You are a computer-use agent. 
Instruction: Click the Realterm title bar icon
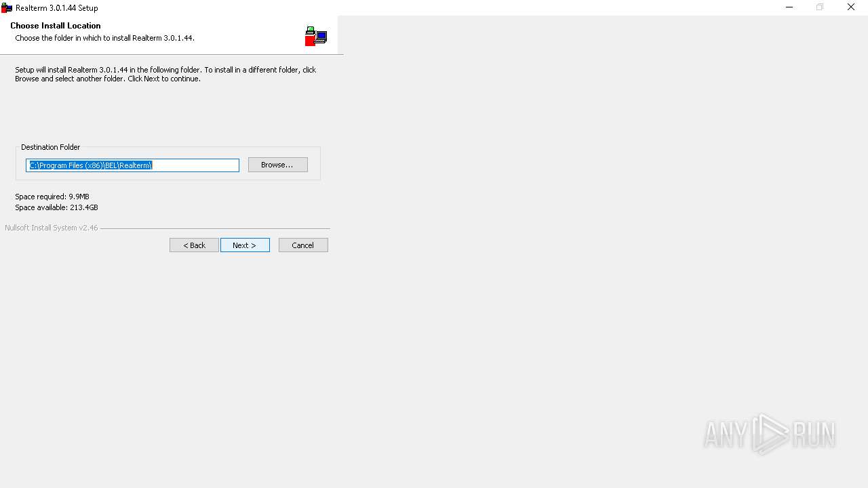(x=7, y=8)
